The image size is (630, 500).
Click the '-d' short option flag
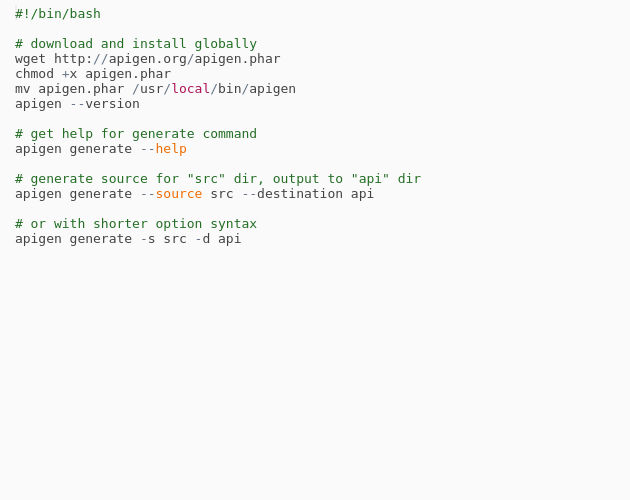tap(202, 239)
